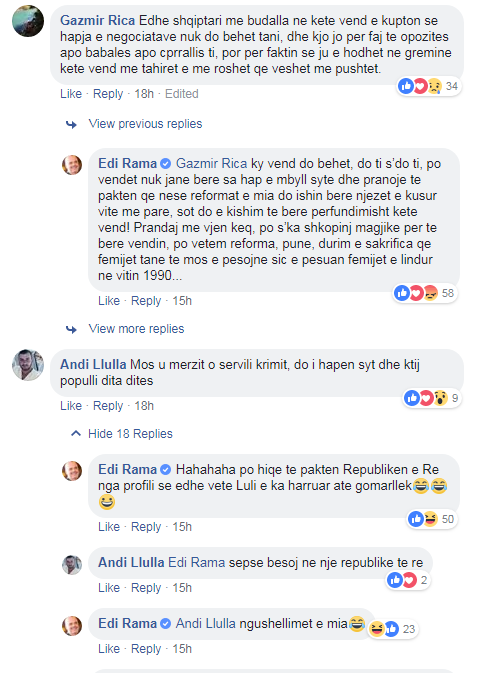Open Andi Llulla's avatar on top-level comment
The height and width of the screenshot is (673, 496).
[28, 365]
